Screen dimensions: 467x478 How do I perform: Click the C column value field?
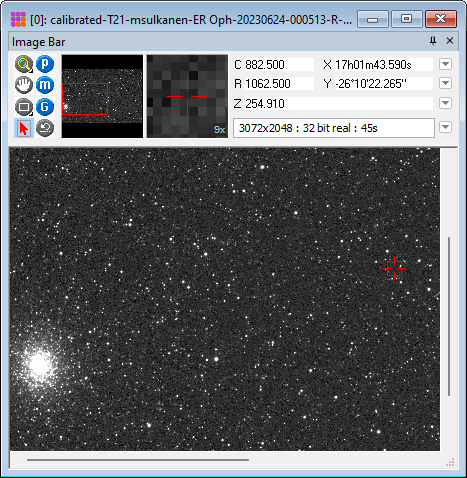[279, 64]
